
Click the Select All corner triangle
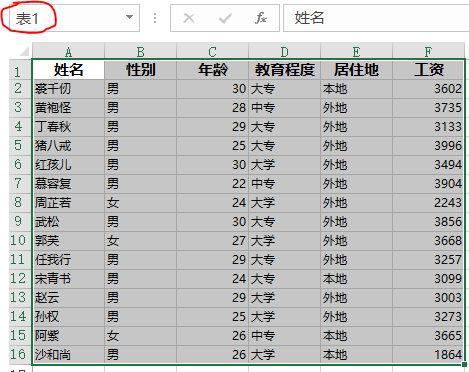tap(24, 51)
